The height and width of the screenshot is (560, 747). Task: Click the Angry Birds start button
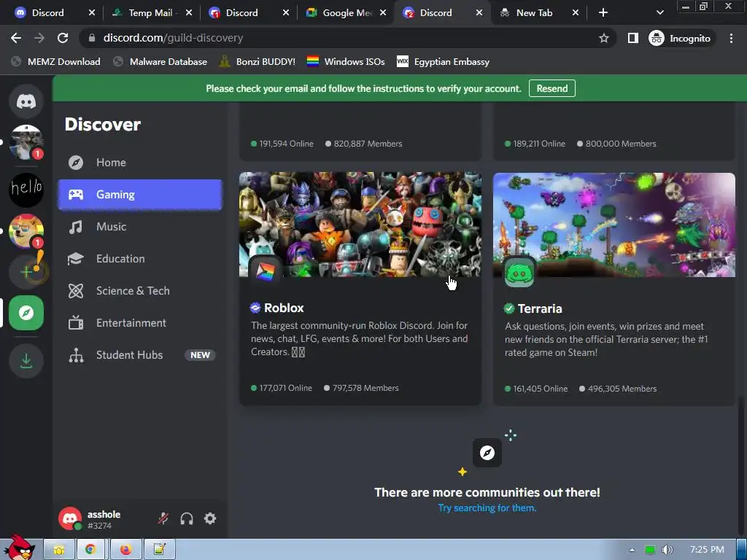[x=19, y=548]
